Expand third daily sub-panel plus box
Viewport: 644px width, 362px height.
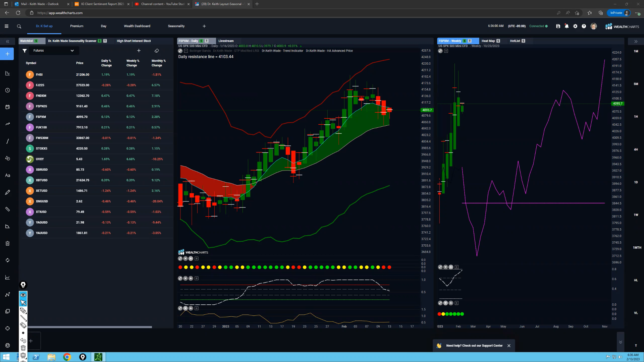pos(197,308)
